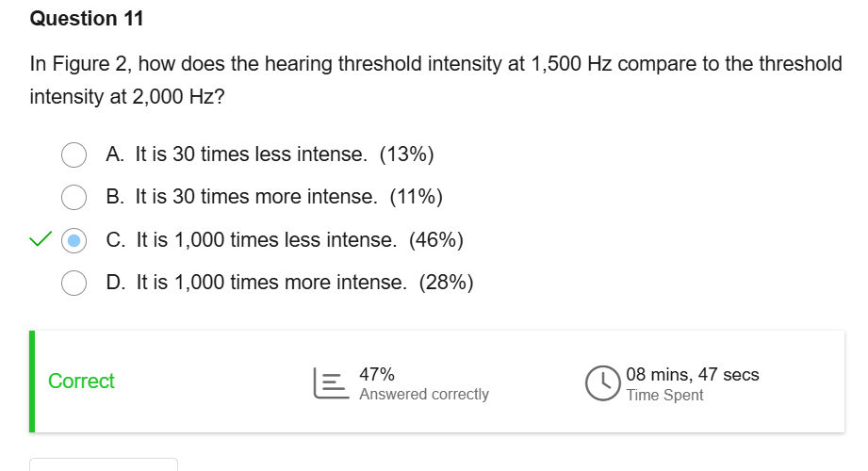Click the 'Answered correctly' caption
This screenshot has width=868, height=471.
[424, 395]
